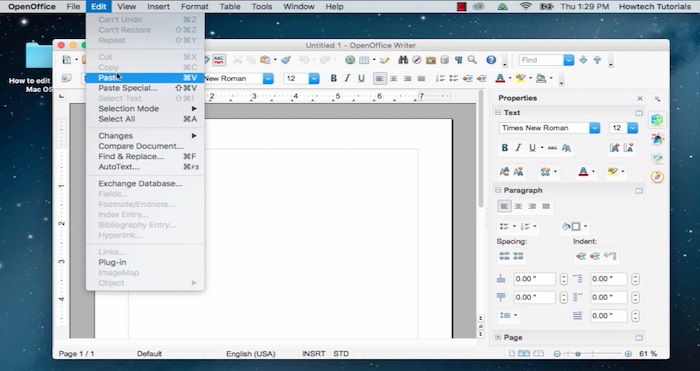Viewport: 700px width, 371px height.
Task: Open the sidebar Navigator deck icon
Action: point(657,177)
